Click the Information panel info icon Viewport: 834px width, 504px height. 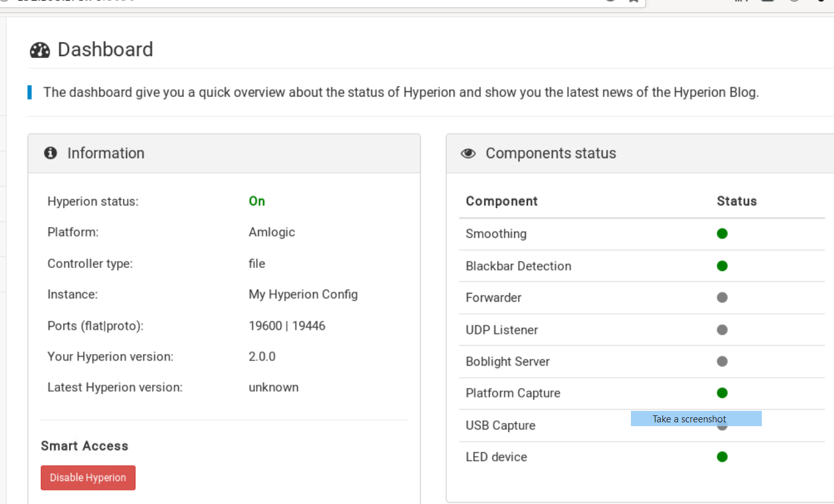click(50, 153)
